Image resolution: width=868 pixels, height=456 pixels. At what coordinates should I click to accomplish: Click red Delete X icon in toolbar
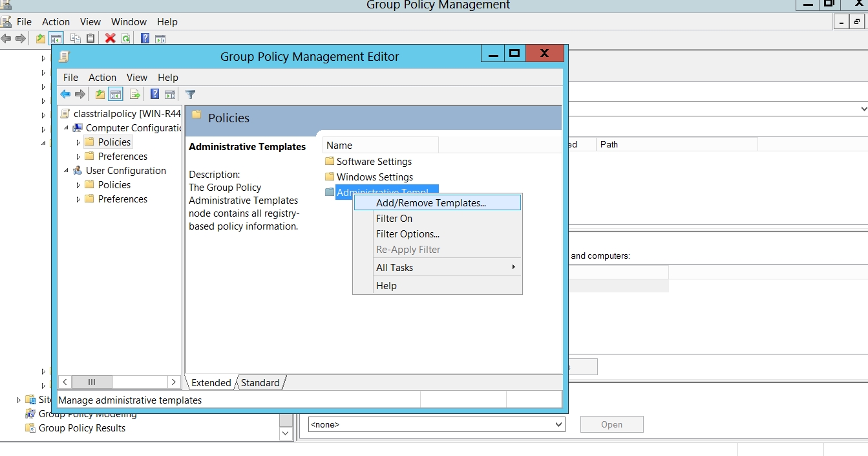(x=111, y=38)
